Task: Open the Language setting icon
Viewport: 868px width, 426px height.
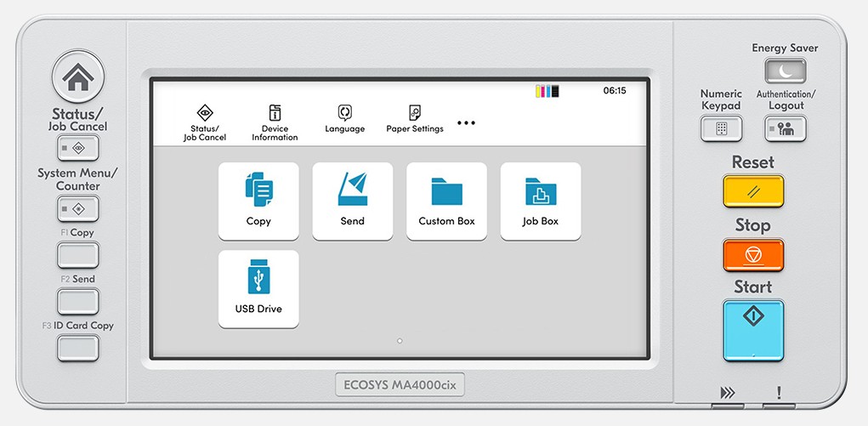Action: click(345, 119)
